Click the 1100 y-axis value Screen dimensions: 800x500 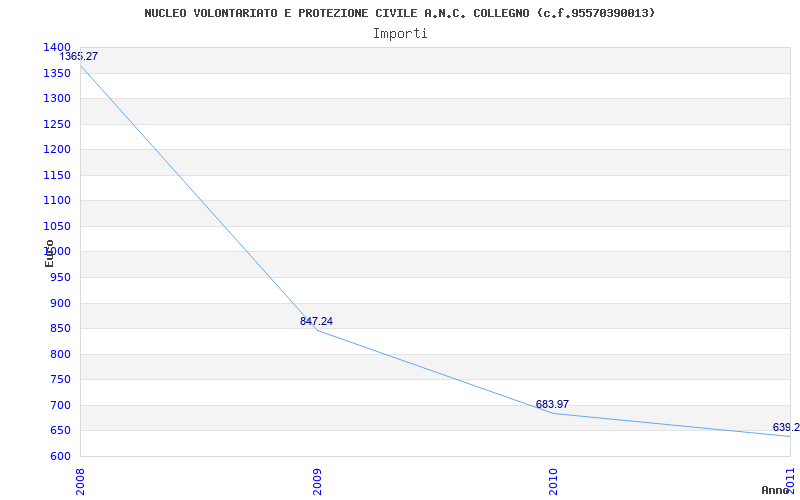click(57, 201)
